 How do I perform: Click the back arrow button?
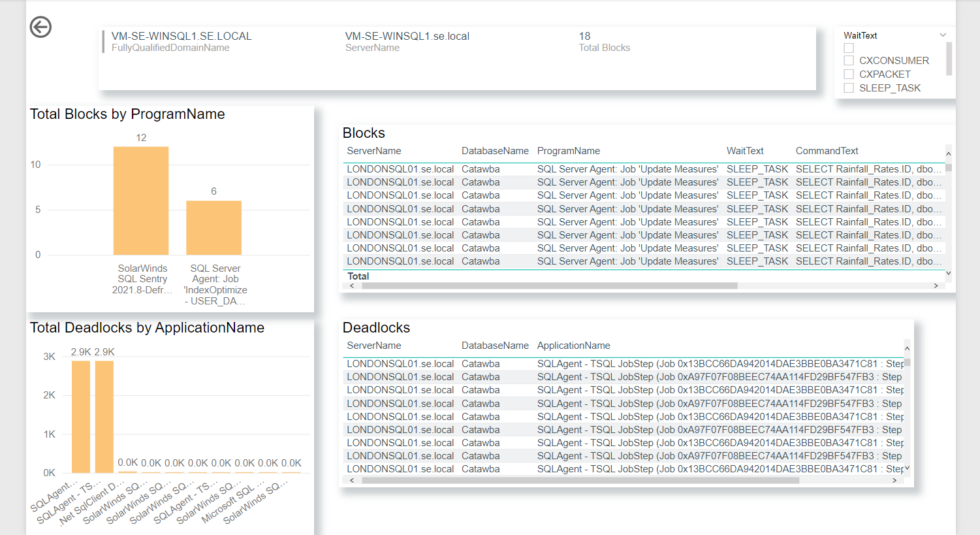tap(40, 27)
